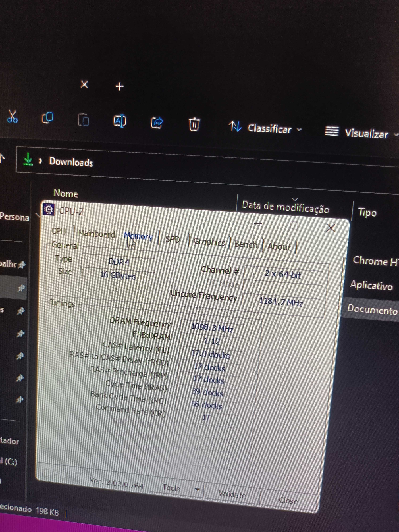Screen dimensions: 399x532
Task: Add a new Explorer tab
Action: [x=120, y=86]
